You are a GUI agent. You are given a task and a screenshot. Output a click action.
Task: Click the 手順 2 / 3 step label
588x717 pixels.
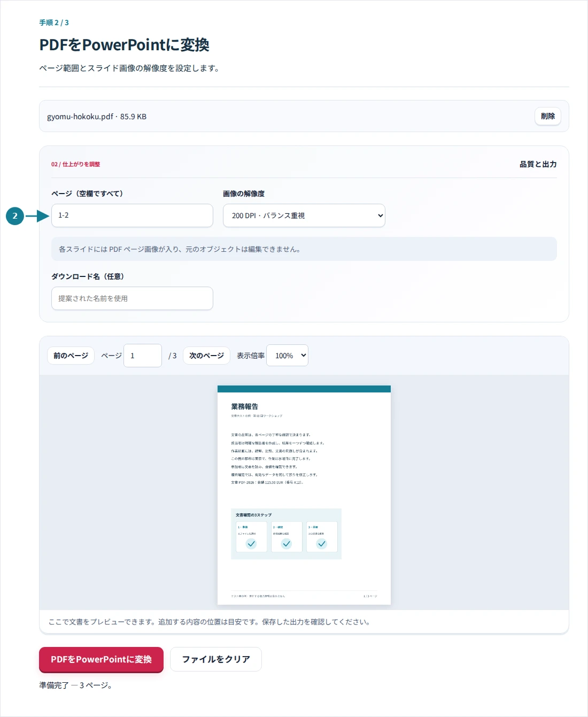tap(54, 22)
